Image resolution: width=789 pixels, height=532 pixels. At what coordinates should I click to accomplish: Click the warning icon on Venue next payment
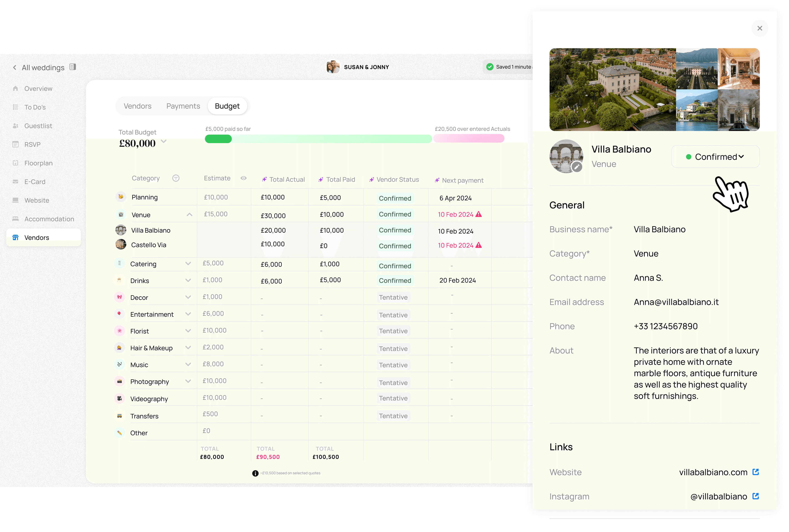click(x=479, y=214)
